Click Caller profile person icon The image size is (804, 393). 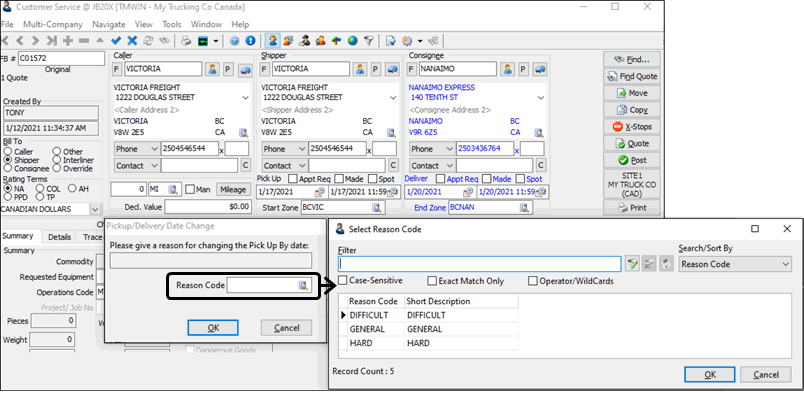(212, 69)
